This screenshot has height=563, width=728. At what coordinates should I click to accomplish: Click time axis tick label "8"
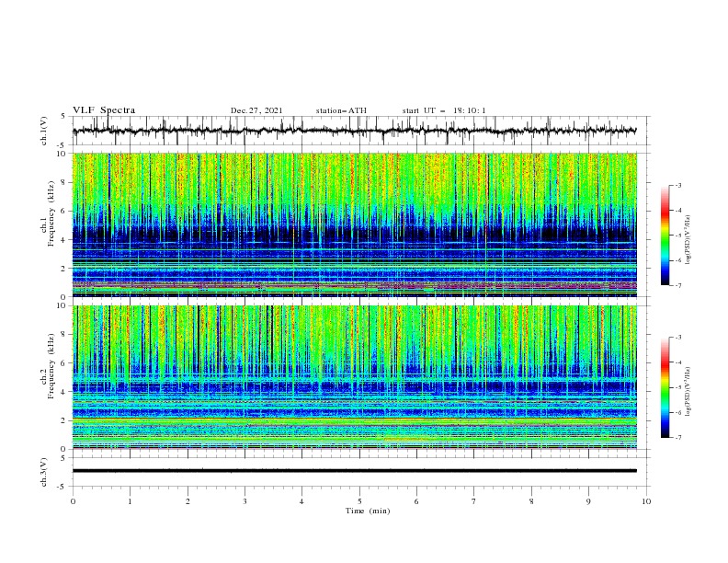point(531,501)
